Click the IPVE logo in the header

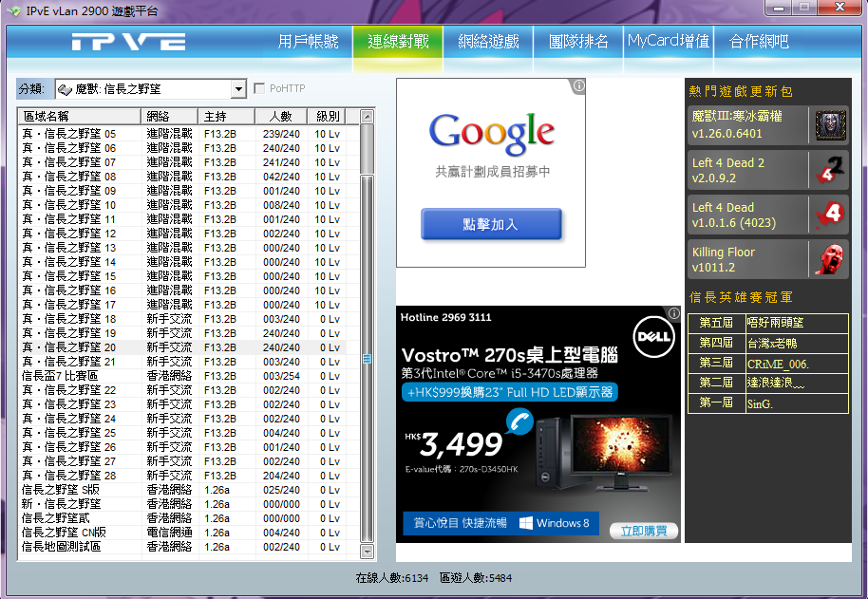pyautogui.click(x=127, y=43)
